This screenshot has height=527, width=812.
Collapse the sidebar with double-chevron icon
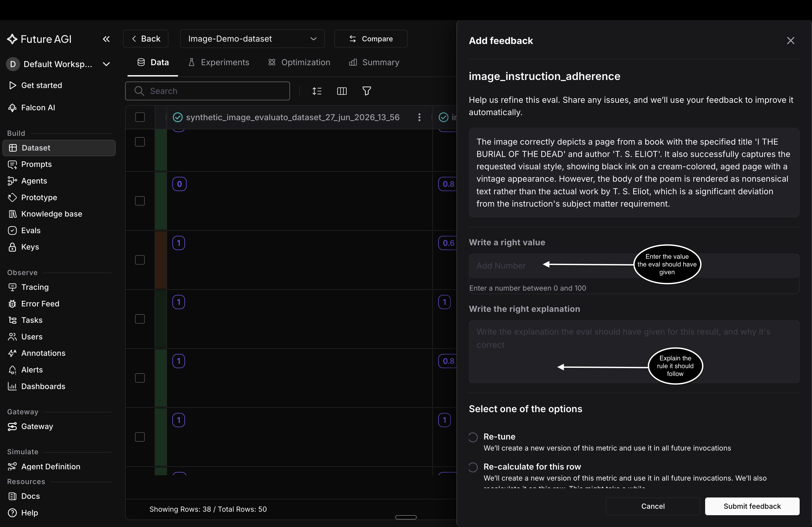point(106,39)
